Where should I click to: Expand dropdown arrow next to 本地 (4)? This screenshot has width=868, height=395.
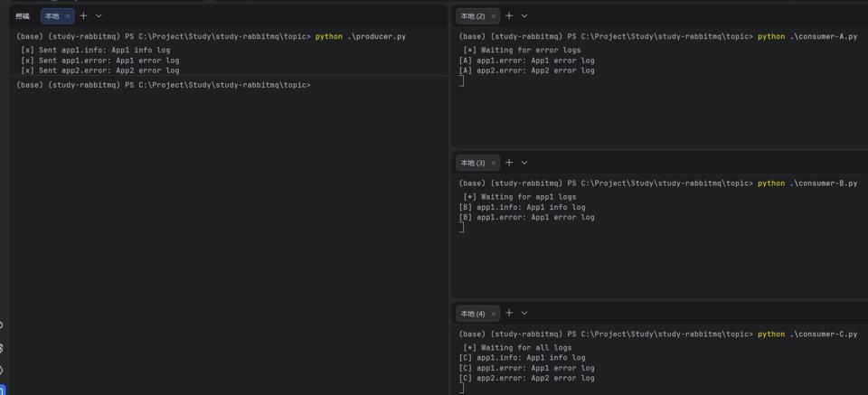(x=524, y=313)
